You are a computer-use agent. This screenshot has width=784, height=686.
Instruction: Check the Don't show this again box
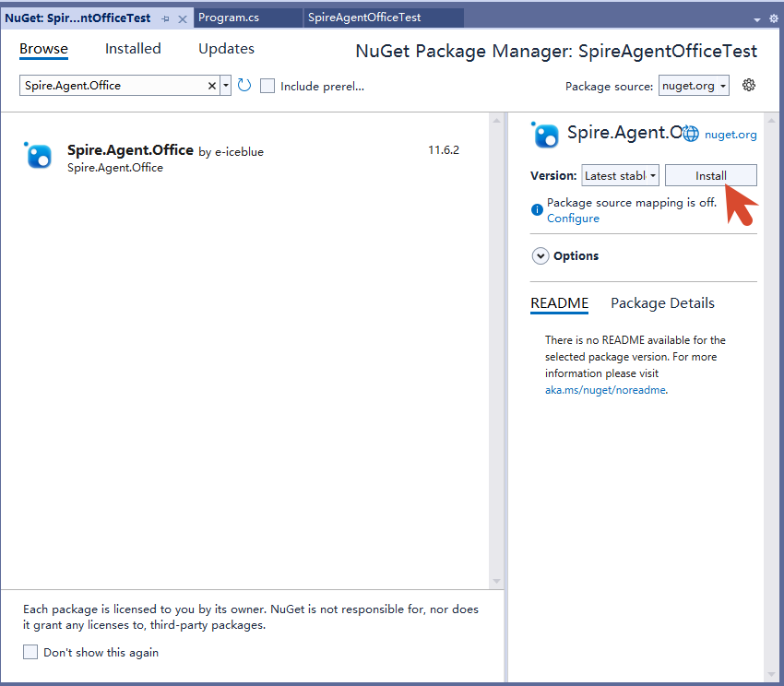30,652
